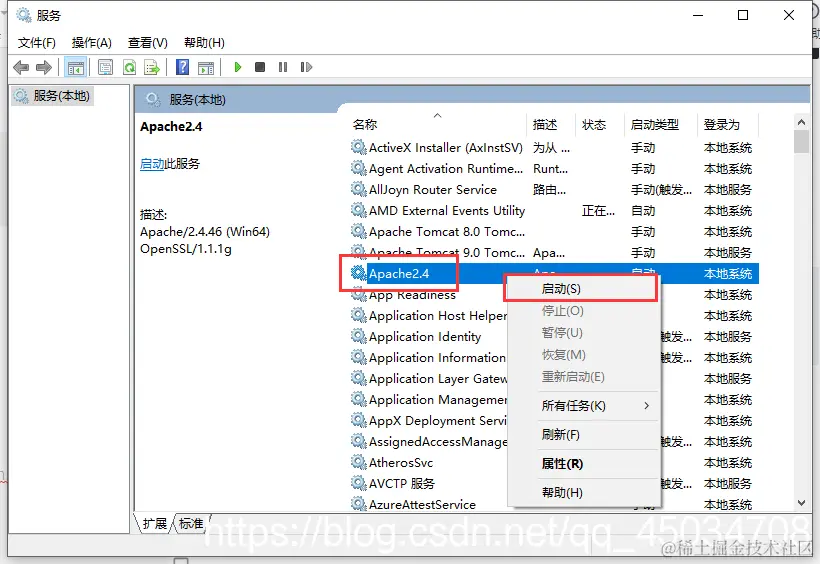Start service with green play icon
Image resolution: width=820 pixels, height=564 pixels.
click(x=238, y=67)
